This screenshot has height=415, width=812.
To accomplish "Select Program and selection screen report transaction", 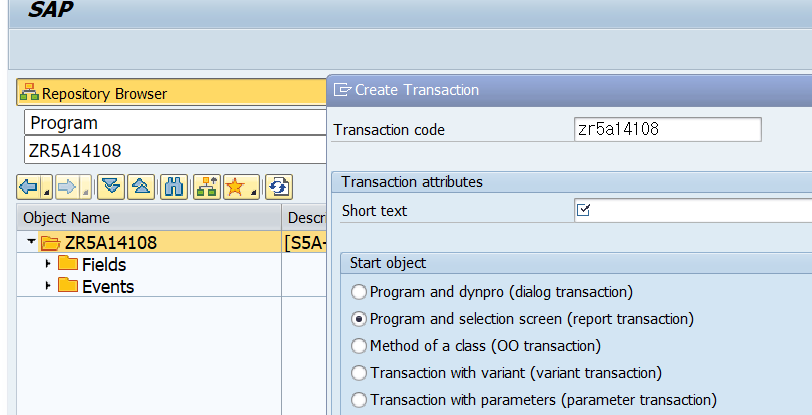I will [358, 319].
